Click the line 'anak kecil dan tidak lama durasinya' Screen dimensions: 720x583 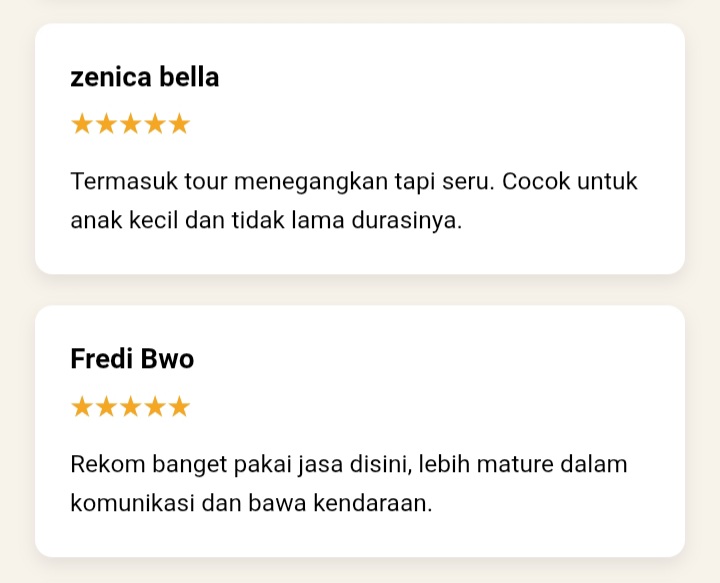pos(266,220)
